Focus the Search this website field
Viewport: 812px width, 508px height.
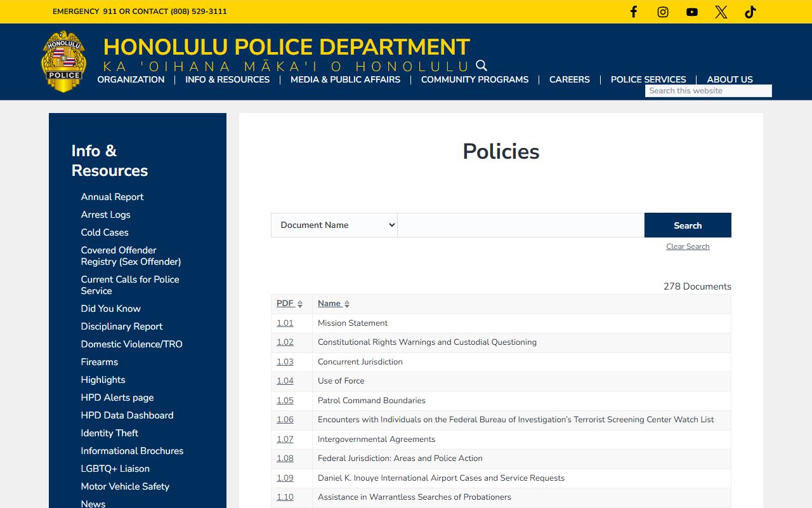(709, 91)
